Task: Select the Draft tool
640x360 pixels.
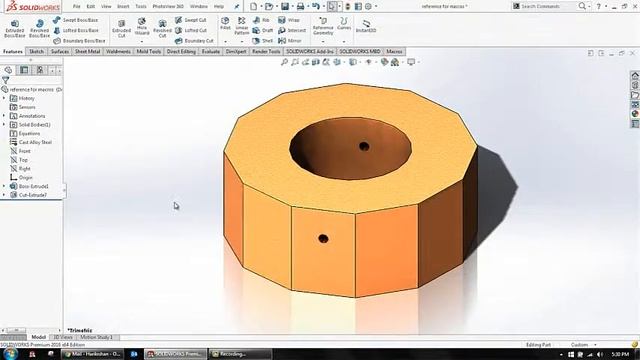Action: point(262,31)
